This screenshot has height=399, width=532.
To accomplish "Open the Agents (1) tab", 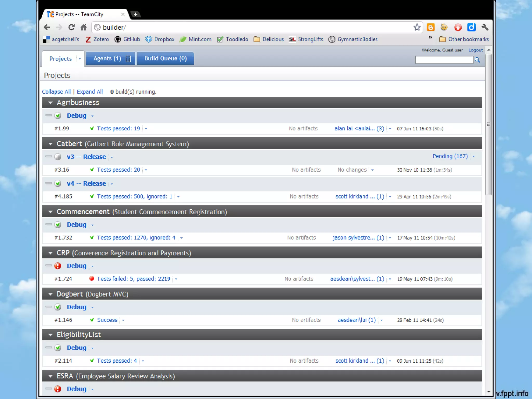I will click(x=107, y=58).
